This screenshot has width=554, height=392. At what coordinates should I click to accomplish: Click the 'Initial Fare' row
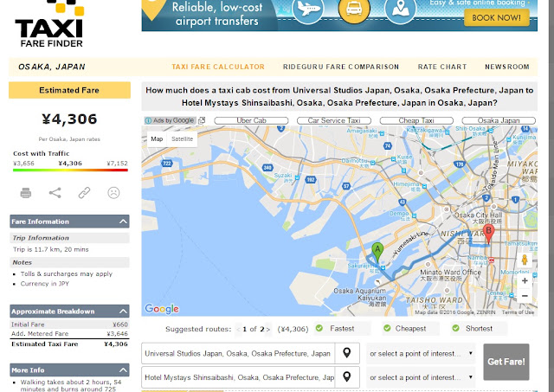(69, 325)
